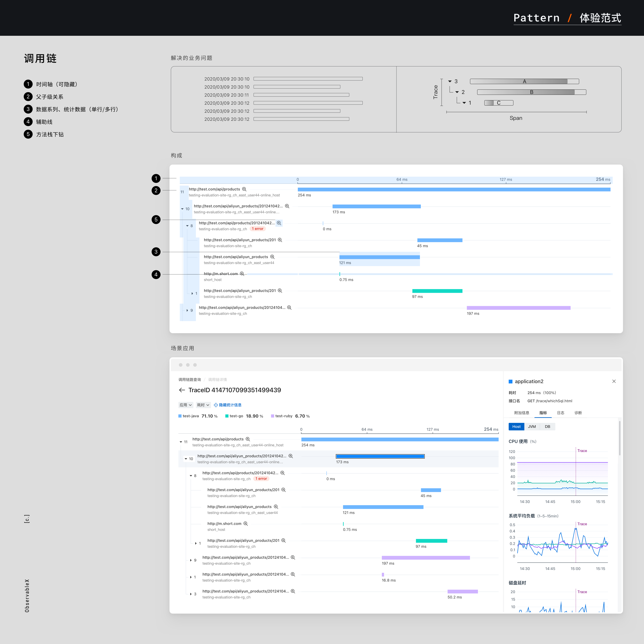Viewport: 644px width, 644px height.
Task: Click the application2 blue square icon
Action: [510, 382]
